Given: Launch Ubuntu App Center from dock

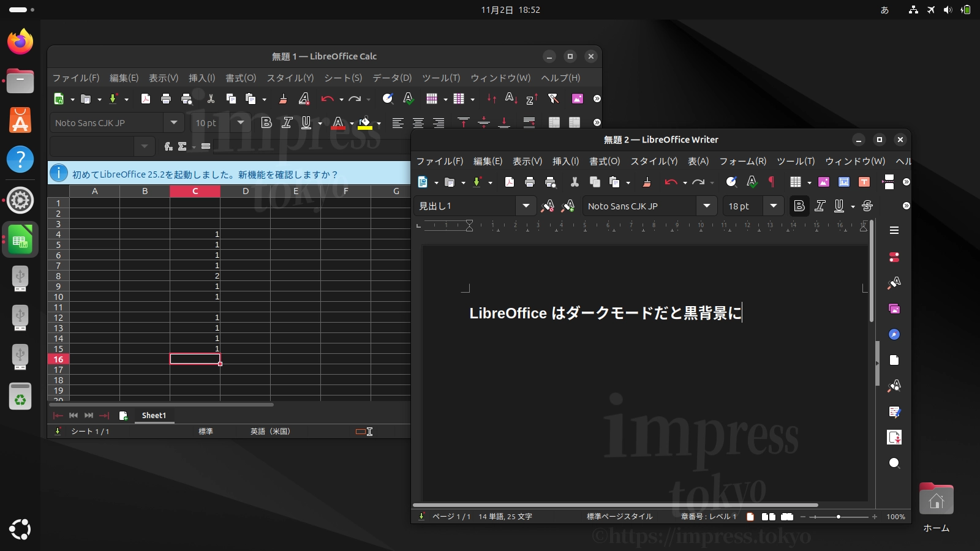Looking at the screenshot, I should pos(20,121).
